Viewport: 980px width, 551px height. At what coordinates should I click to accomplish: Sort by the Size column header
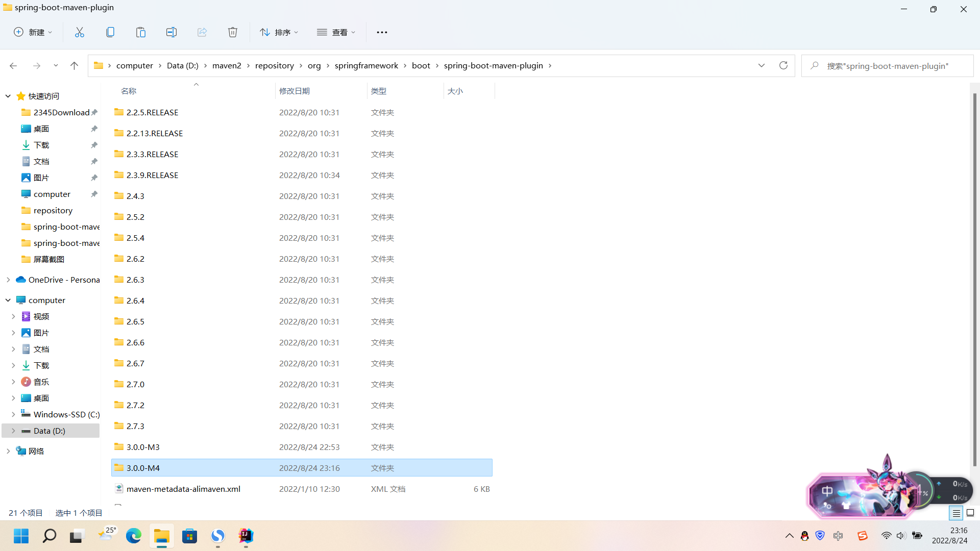click(469, 91)
